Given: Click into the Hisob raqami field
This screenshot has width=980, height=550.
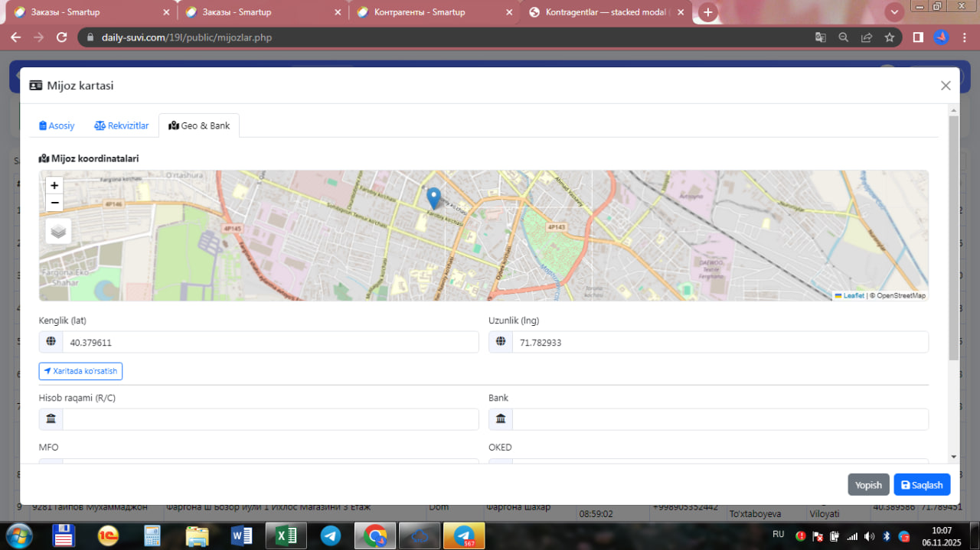Looking at the screenshot, I should 269,419.
